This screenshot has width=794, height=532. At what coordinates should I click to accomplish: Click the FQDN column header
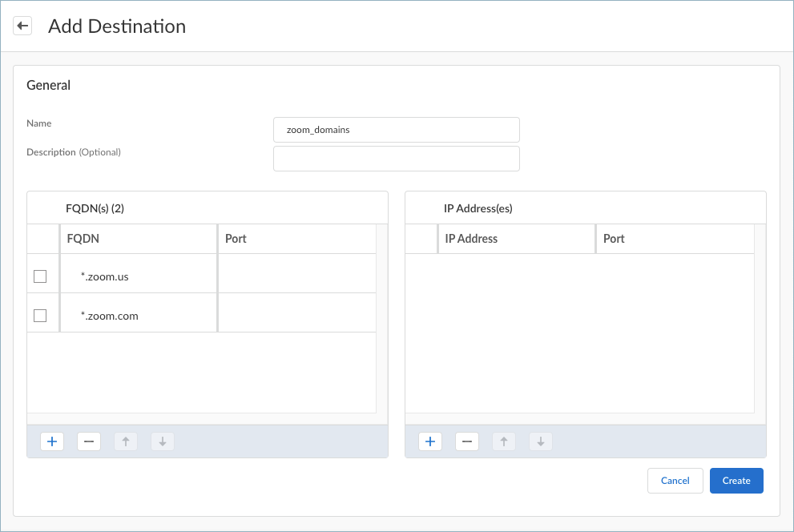138,239
